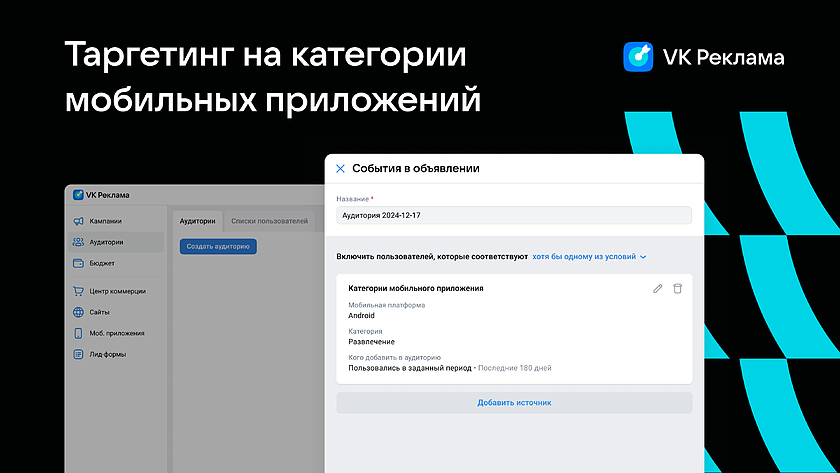Viewport: 840px width, 473px height.
Task: Click the Аудитории people icon in sidebar
Action: point(78,242)
